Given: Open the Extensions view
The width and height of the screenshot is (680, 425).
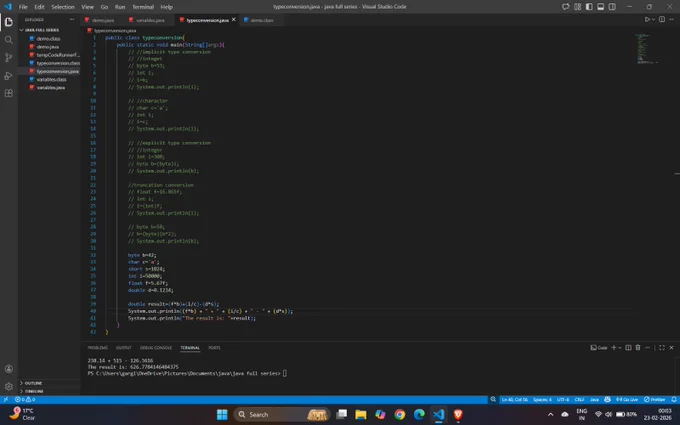Looking at the screenshot, I should coord(9,93).
